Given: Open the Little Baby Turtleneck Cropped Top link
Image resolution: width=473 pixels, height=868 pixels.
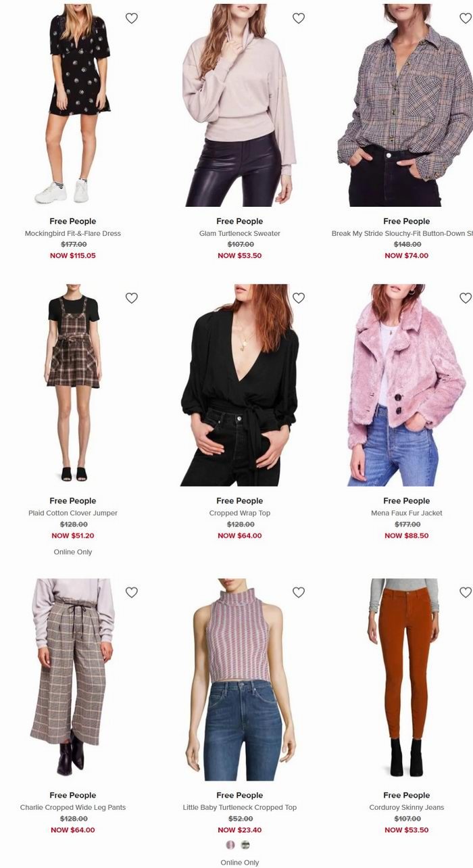Looking at the screenshot, I should [x=240, y=807].
